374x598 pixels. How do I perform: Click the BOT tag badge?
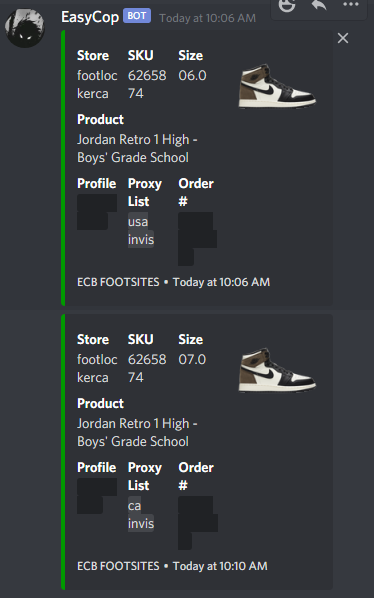[x=137, y=16]
